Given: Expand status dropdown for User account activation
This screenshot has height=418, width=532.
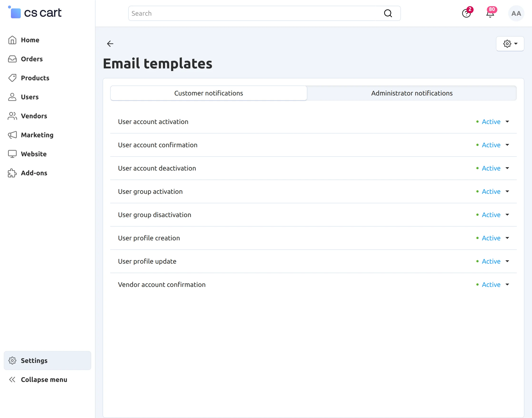Looking at the screenshot, I should pyautogui.click(x=493, y=122).
